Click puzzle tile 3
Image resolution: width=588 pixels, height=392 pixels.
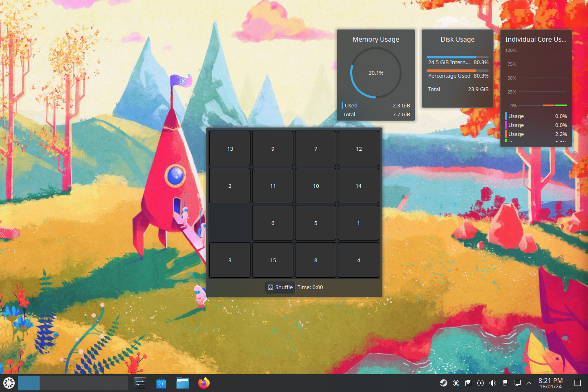click(x=230, y=260)
